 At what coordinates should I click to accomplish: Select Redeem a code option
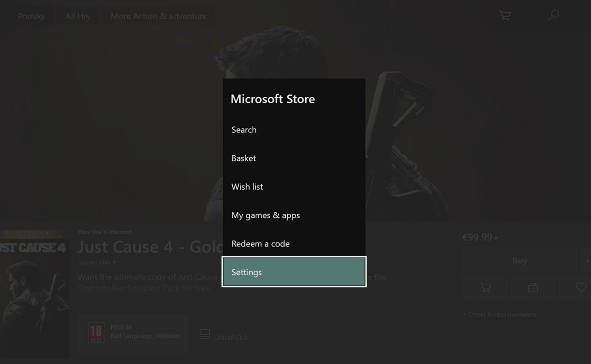(x=294, y=244)
